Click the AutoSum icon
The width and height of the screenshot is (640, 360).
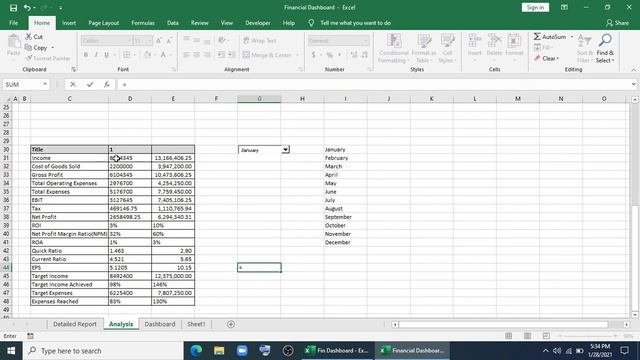pos(537,37)
